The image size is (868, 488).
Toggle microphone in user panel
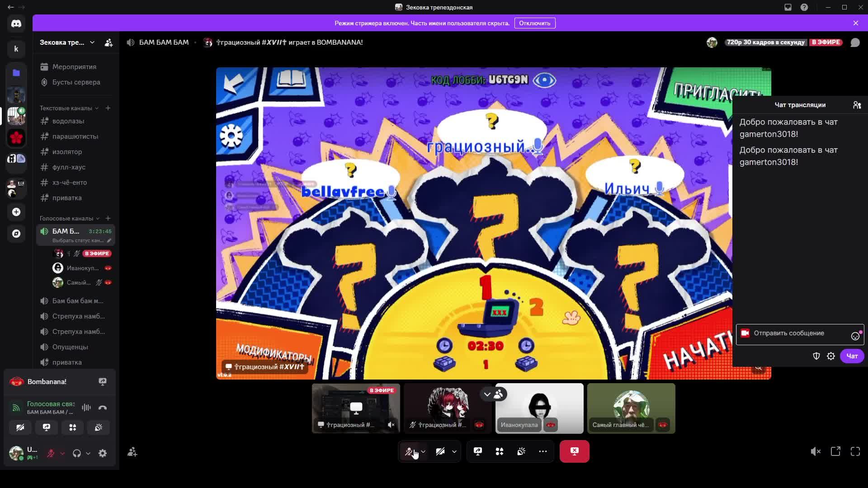pos(51,453)
